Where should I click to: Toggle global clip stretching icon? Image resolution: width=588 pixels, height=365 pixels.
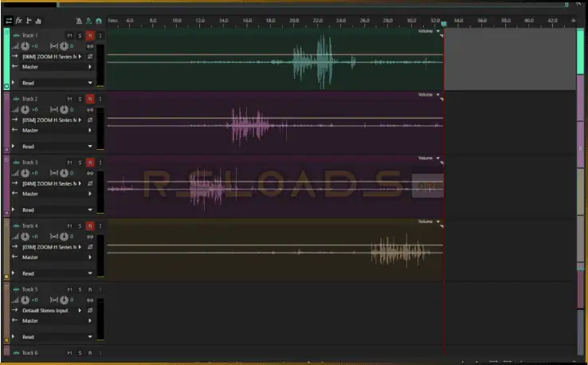[88, 21]
